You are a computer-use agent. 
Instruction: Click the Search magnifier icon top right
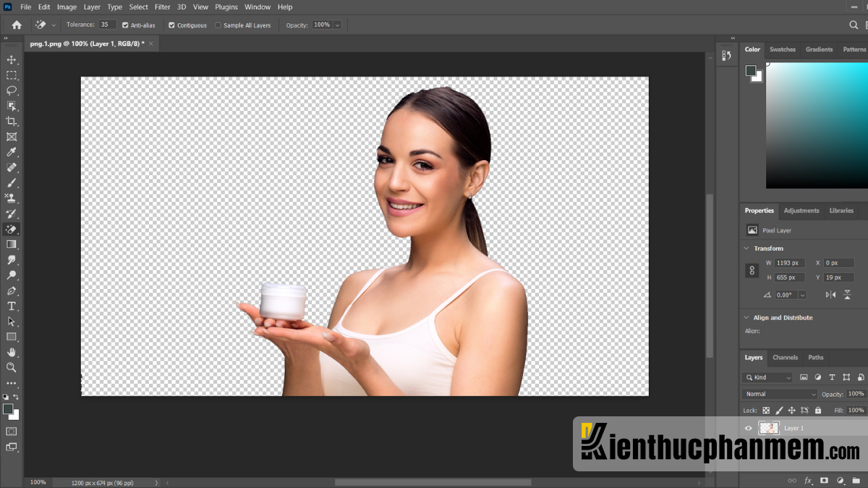pos(854,25)
